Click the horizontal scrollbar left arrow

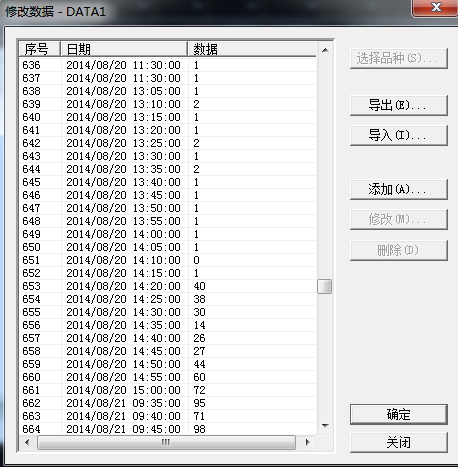(27, 443)
